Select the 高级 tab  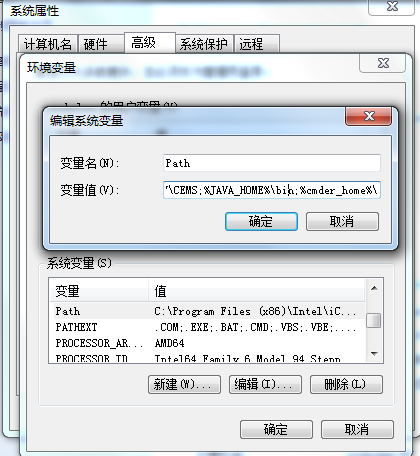(x=150, y=42)
